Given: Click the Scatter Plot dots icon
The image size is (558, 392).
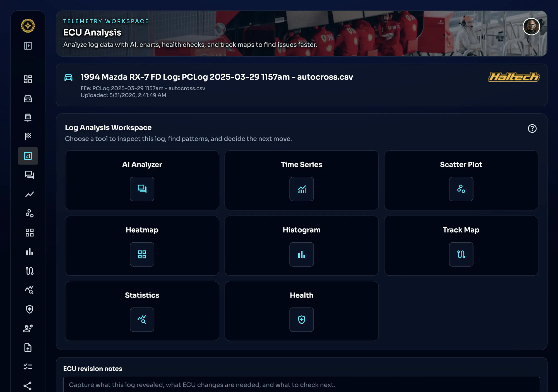Looking at the screenshot, I should [461, 189].
